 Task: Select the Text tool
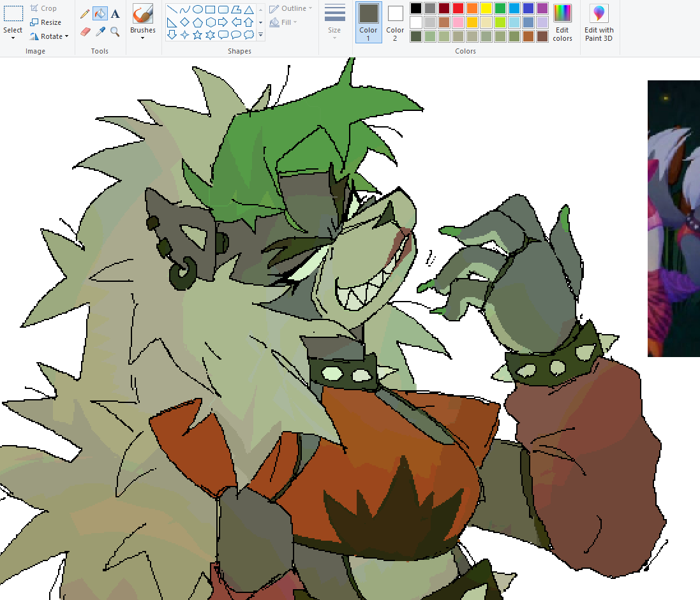click(x=115, y=14)
